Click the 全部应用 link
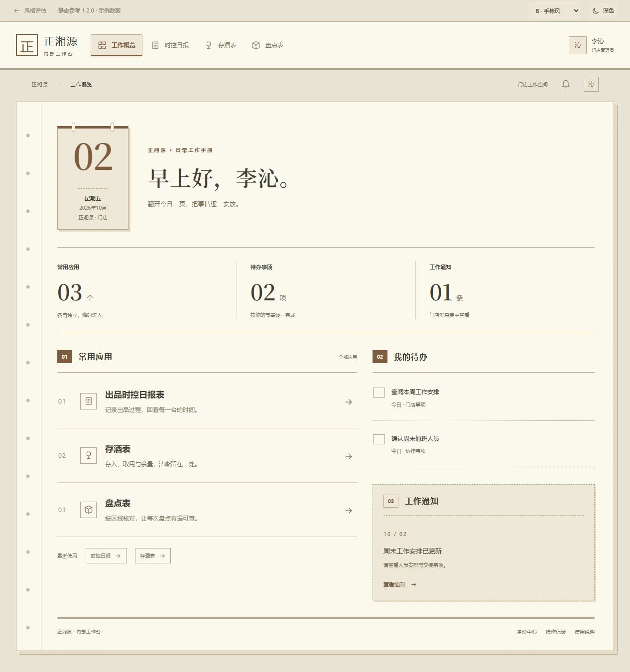This screenshot has width=630, height=672. (x=348, y=357)
